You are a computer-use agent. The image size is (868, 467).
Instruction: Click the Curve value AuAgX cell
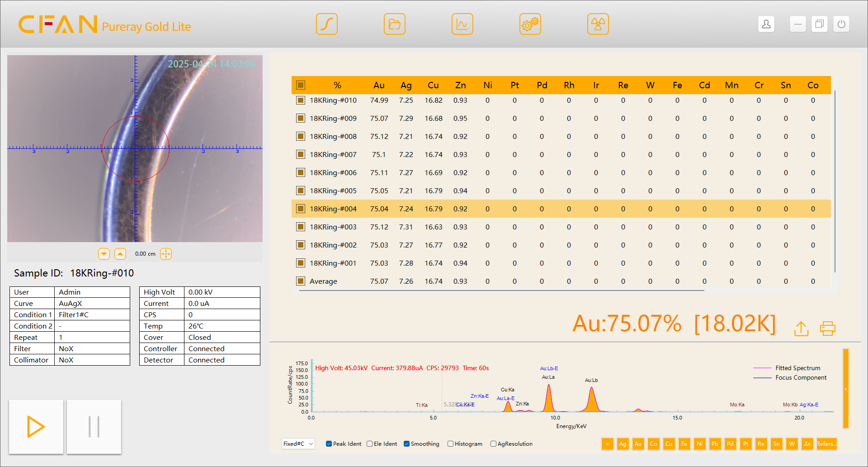click(92, 304)
